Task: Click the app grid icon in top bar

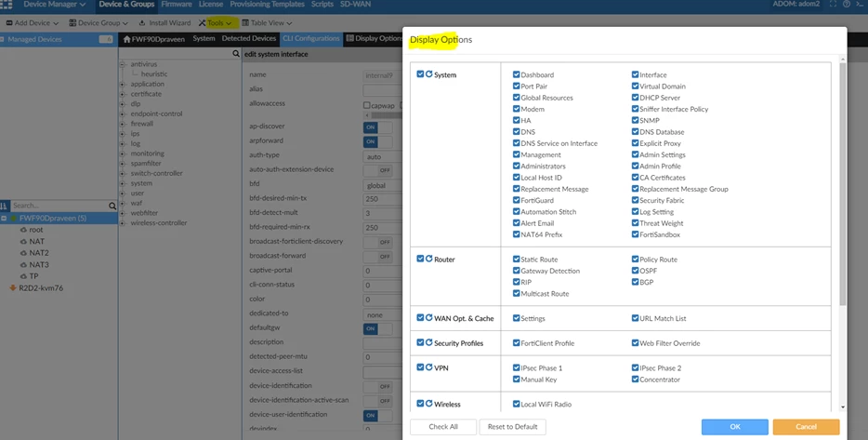Action: (x=7, y=5)
